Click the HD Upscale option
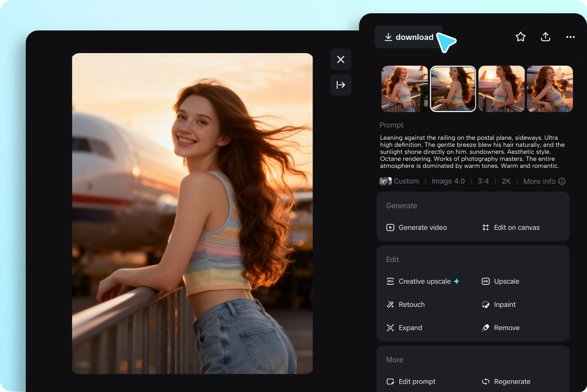 coord(500,282)
